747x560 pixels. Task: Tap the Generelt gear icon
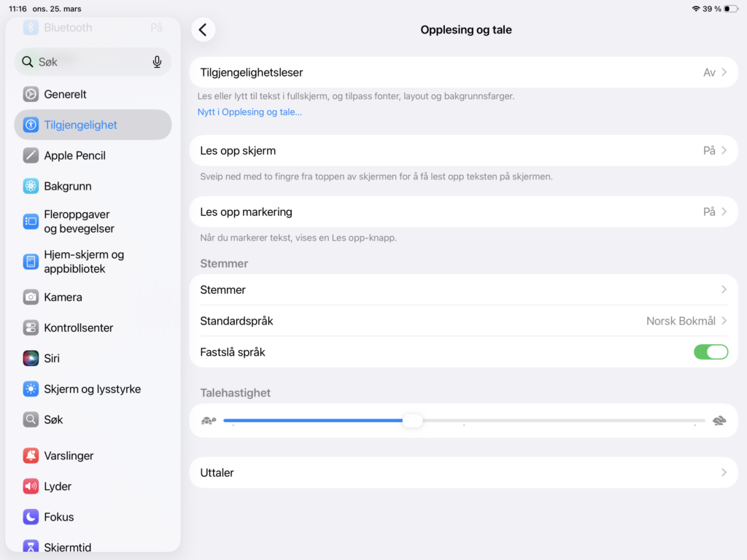tap(31, 94)
